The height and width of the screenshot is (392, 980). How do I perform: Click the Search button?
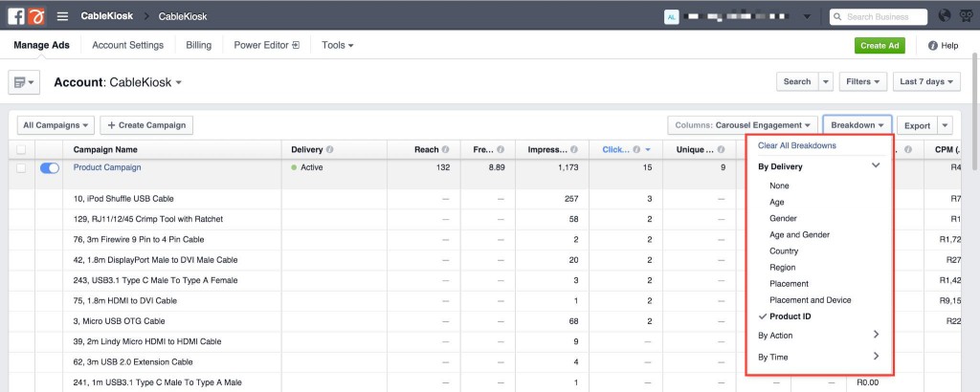797,82
